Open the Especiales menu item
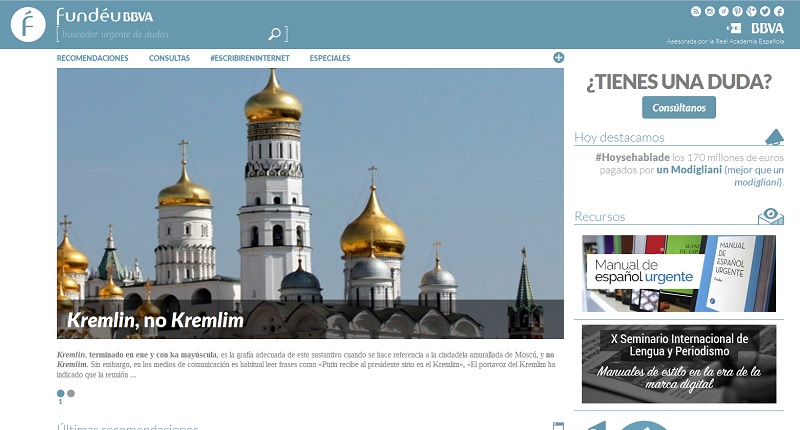The width and height of the screenshot is (800, 430). click(x=330, y=58)
